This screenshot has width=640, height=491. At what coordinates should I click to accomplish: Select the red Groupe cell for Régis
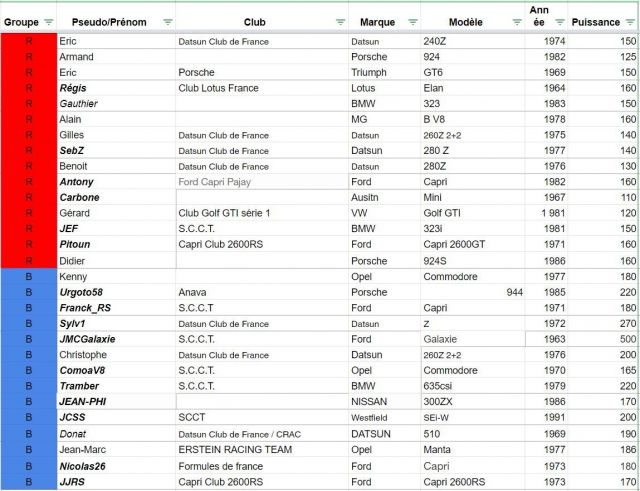coord(28,88)
